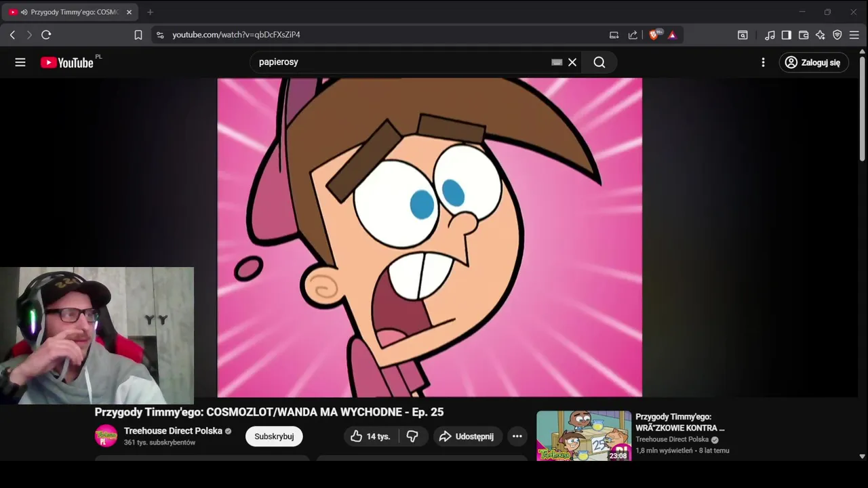
Task: Click the share page icon in address bar
Action: (x=633, y=35)
